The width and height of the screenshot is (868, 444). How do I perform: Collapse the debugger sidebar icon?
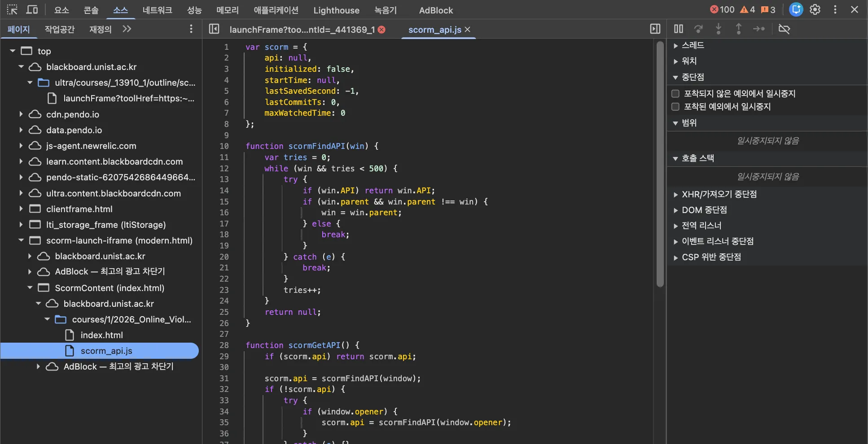655,29
